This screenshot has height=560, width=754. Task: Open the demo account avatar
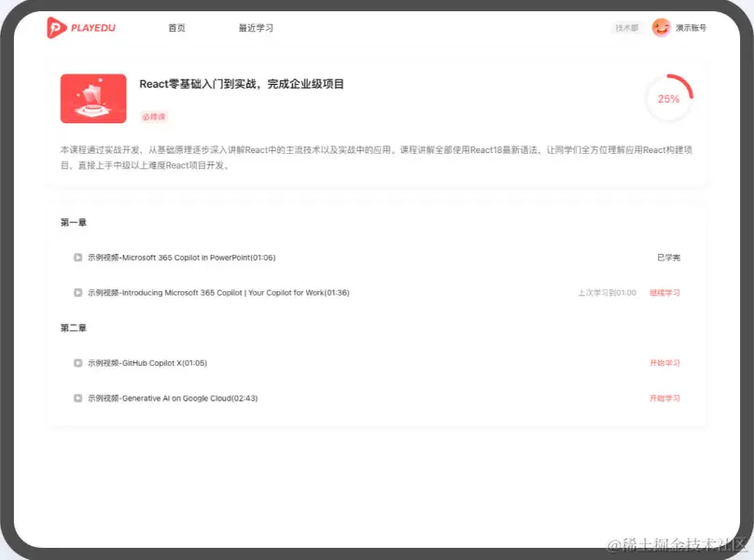click(x=662, y=27)
